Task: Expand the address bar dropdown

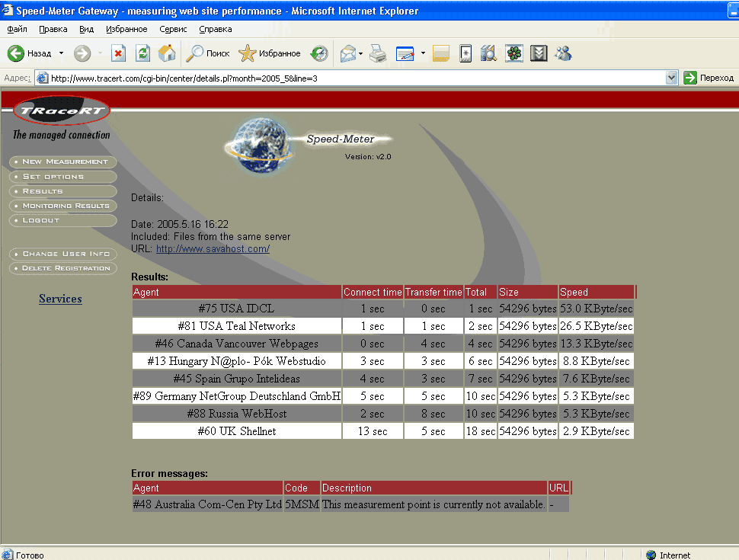Action: click(672, 78)
